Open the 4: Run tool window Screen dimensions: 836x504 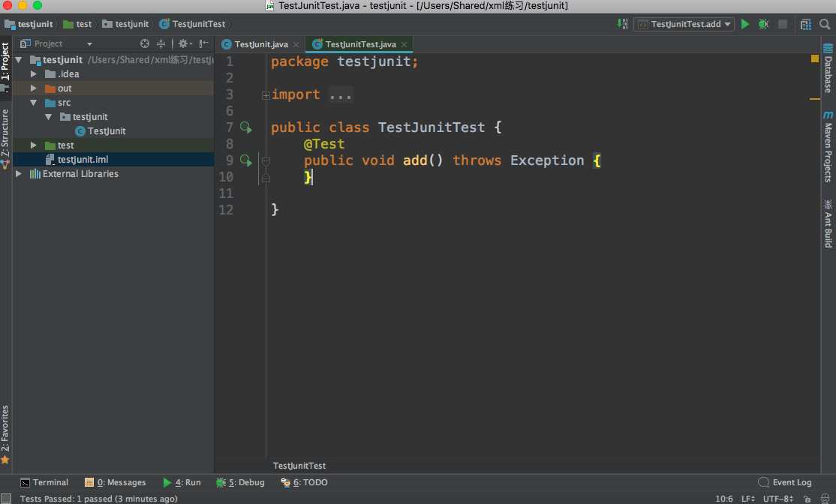pyautogui.click(x=182, y=482)
